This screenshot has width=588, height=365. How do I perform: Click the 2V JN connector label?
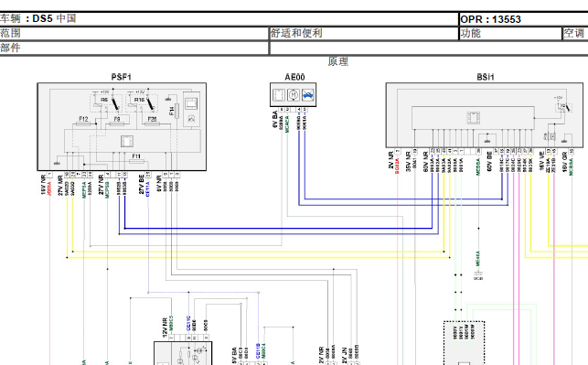pyautogui.click(x=345, y=355)
